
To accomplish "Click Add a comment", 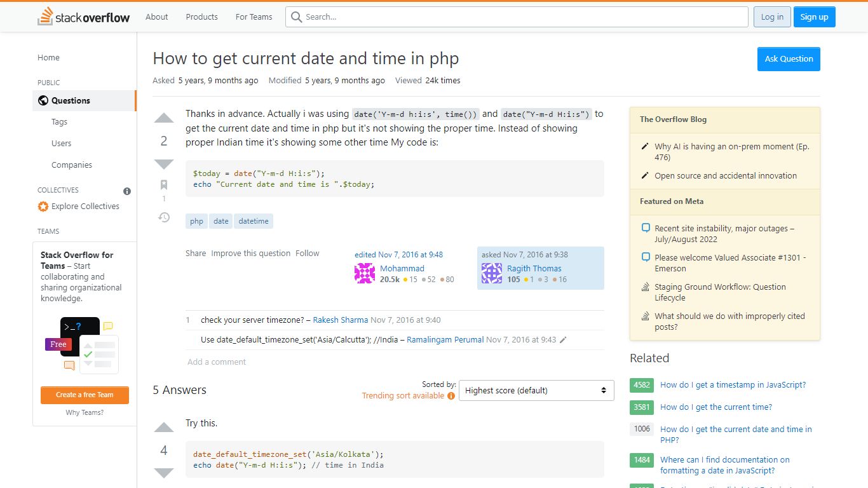I will (x=217, y=362).
